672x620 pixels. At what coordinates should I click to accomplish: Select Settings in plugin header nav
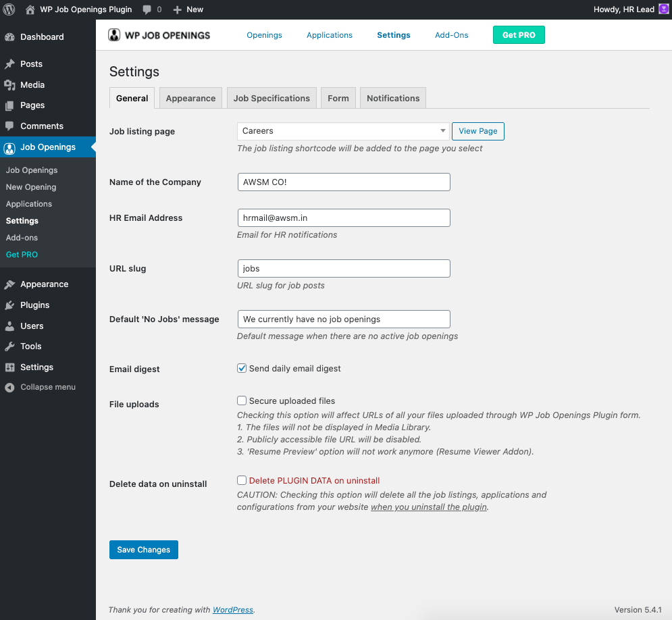394,35
